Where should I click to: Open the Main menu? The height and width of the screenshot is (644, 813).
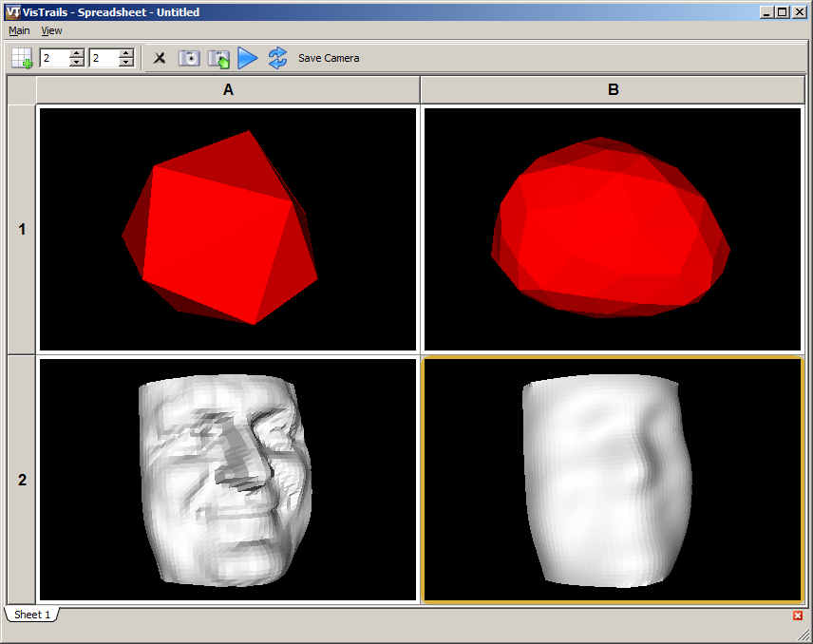pyautogui.click(x=19, y=30)
